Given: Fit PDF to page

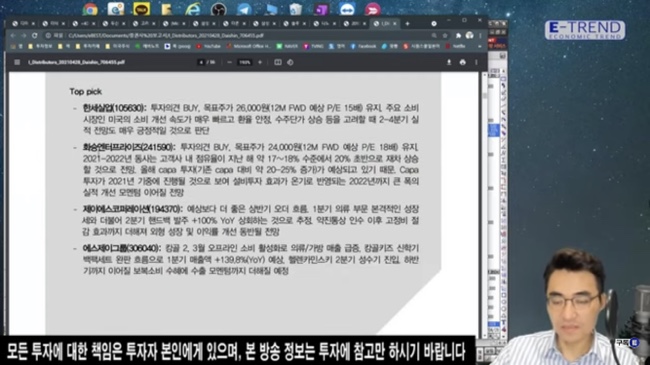Looking at the screenshot, I should (x=278, y=62).
